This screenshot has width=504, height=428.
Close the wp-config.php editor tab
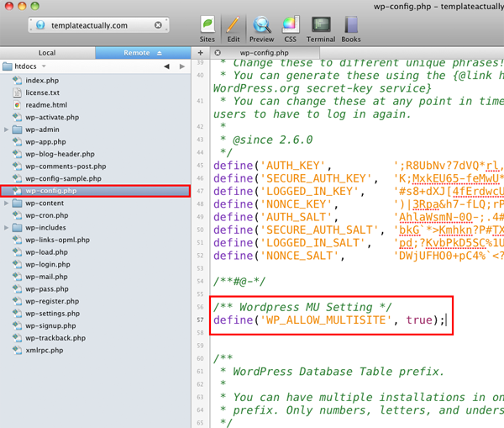(218, 53)
